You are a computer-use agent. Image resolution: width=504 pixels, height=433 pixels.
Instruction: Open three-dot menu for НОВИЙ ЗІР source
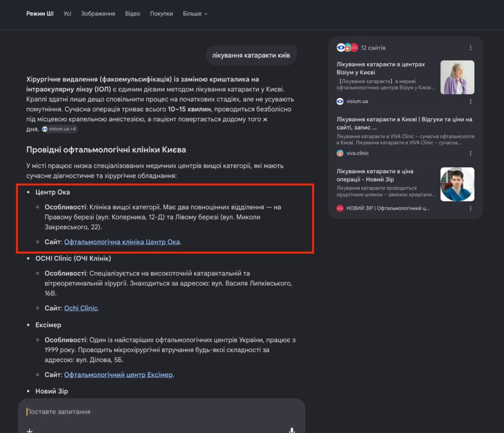pos(471,208)
